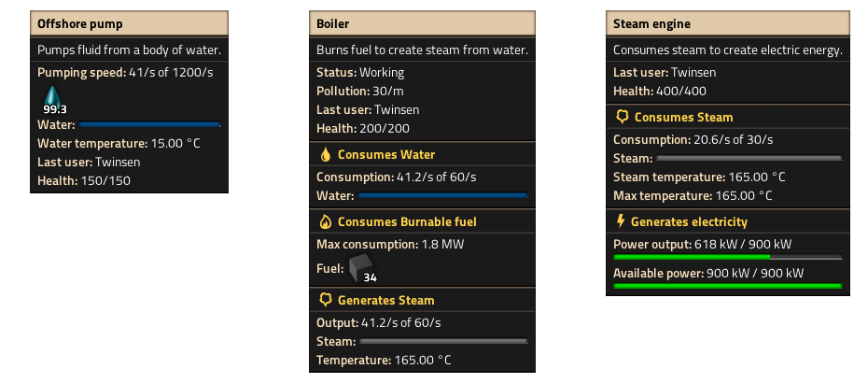Select the Steam engine tooltip header
Screen dimensions: 868x383
coord(728,24)
